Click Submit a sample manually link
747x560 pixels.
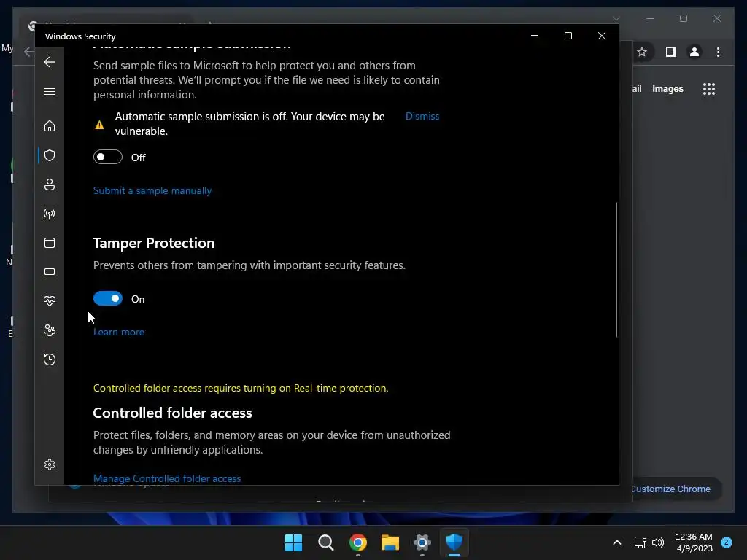pos(152,190)
